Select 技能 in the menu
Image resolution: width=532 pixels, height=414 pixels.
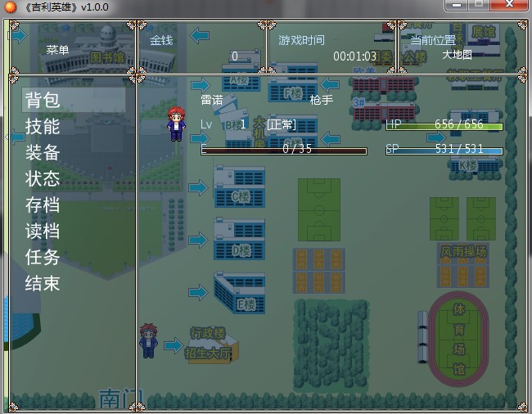click(43, 127)
